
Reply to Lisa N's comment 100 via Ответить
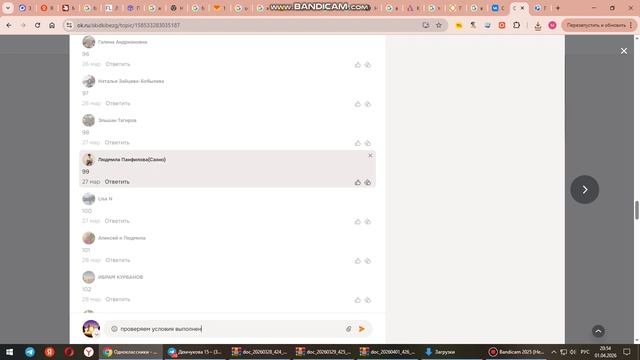pos(117,221)
